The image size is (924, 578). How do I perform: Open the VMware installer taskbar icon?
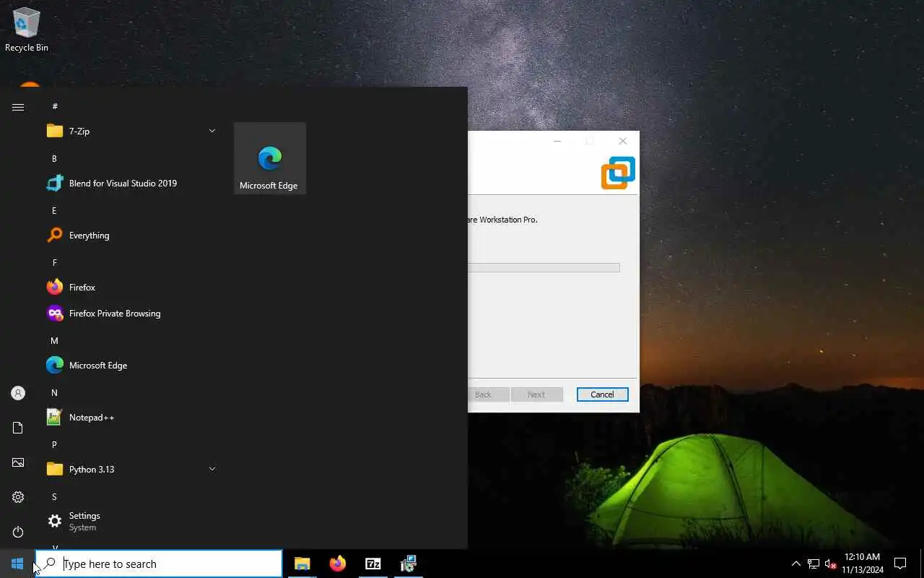click(x=408, y=564)
